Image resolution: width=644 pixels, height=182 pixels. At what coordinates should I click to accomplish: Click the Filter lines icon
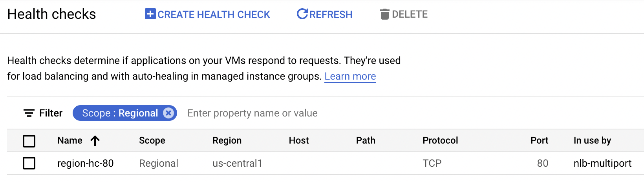click(x=29, y=113)
